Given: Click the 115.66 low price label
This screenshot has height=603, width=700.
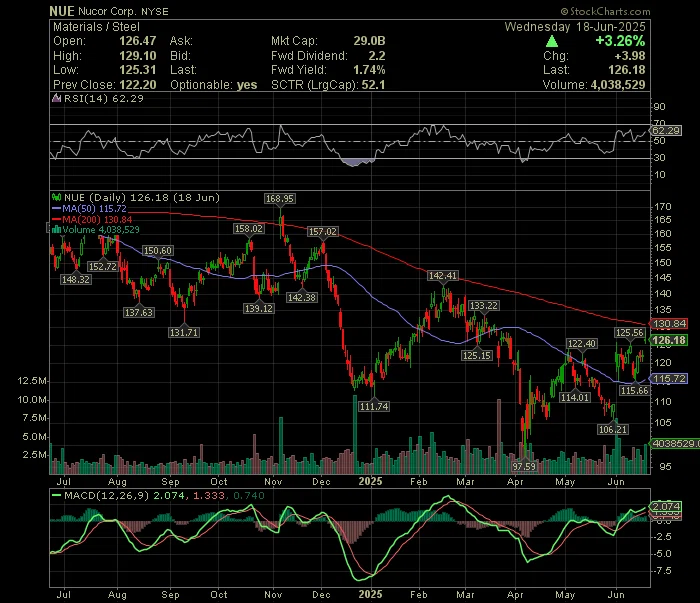Looking at the screenshot, I should pyautogui.click(x=634, y=391).
